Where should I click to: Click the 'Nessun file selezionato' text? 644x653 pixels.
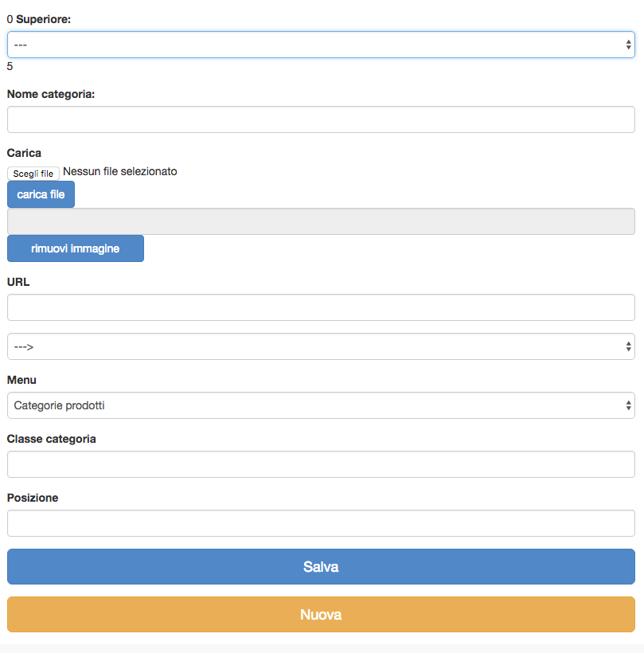(x=119, y=172)
